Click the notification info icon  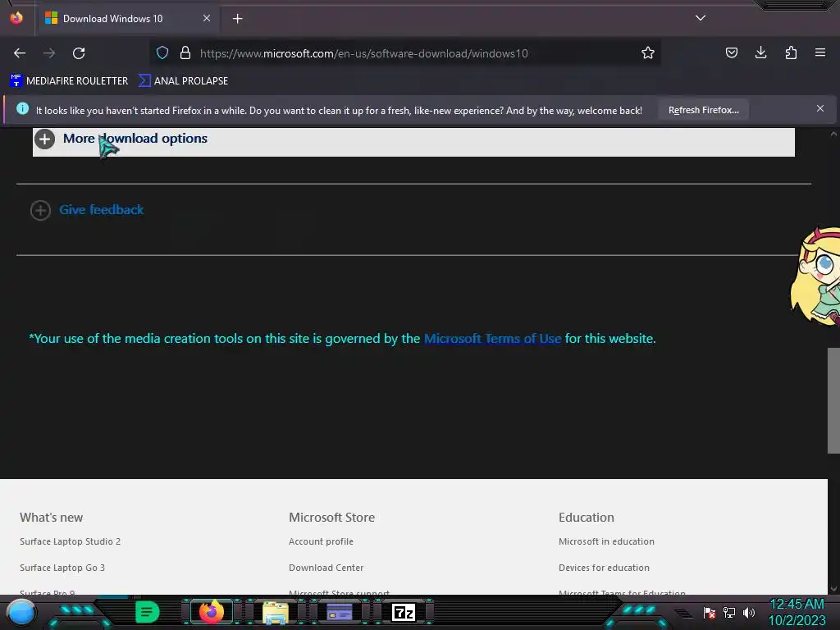pos(22,108)
